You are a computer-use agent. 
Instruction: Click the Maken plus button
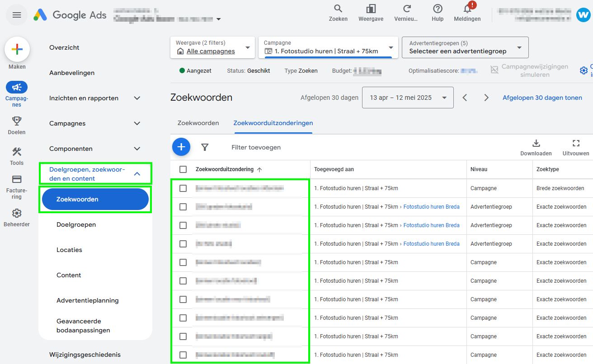click(x=17, y=50)
